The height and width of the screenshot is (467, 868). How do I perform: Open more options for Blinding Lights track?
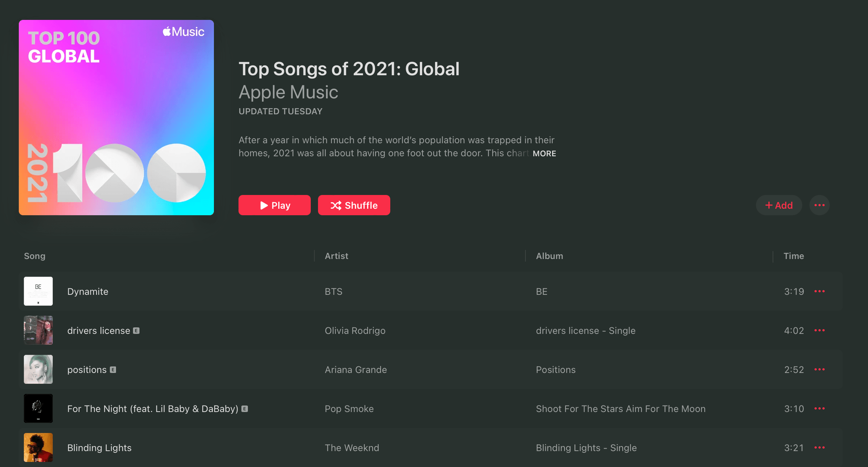click(819, 448)
